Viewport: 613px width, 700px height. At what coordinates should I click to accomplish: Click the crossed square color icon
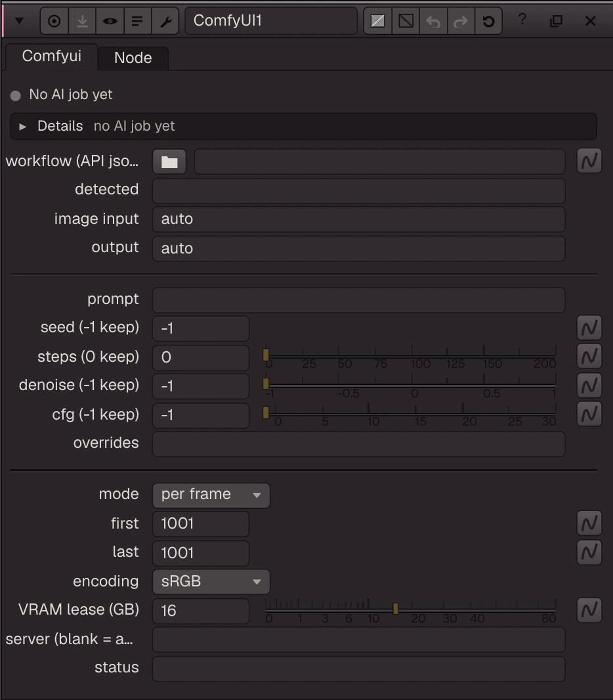378,21
